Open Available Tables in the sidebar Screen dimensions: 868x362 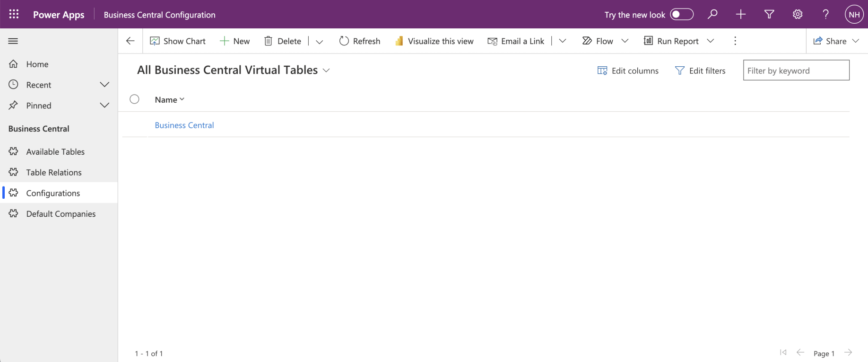coord(55,152)
